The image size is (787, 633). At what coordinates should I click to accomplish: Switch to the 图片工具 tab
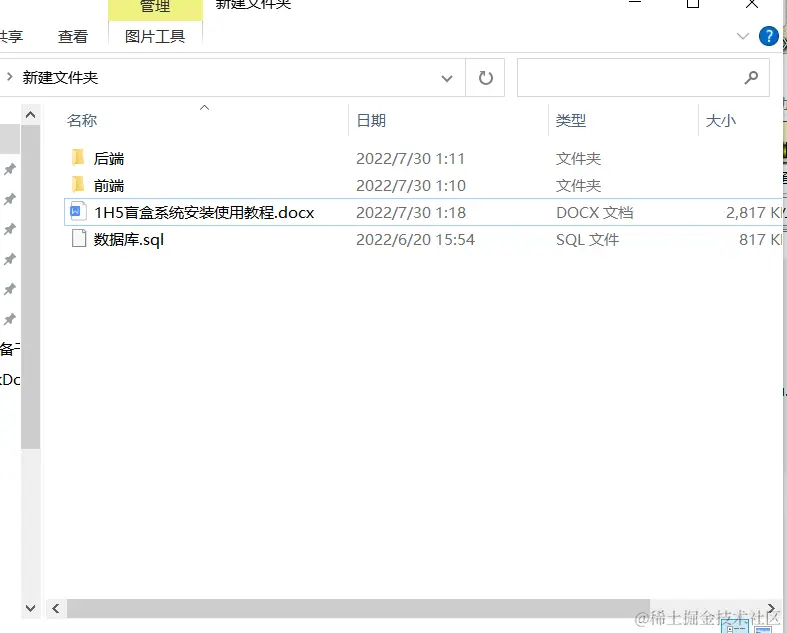(x=155, y=36)
